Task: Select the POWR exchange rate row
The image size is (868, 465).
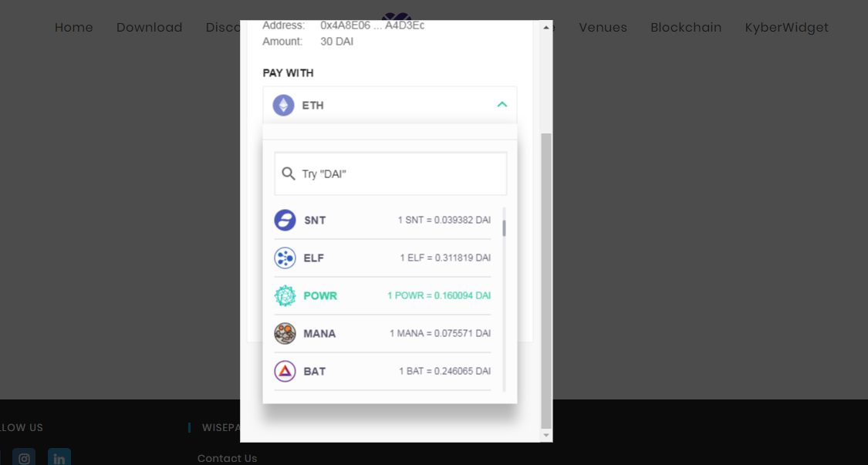Action: pos(439,295)
